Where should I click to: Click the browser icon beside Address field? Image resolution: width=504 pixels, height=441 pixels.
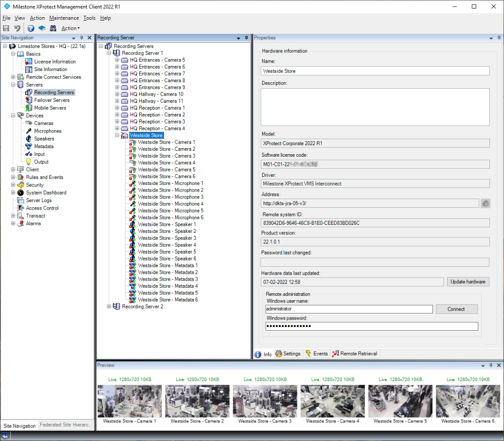coord(485,203)
